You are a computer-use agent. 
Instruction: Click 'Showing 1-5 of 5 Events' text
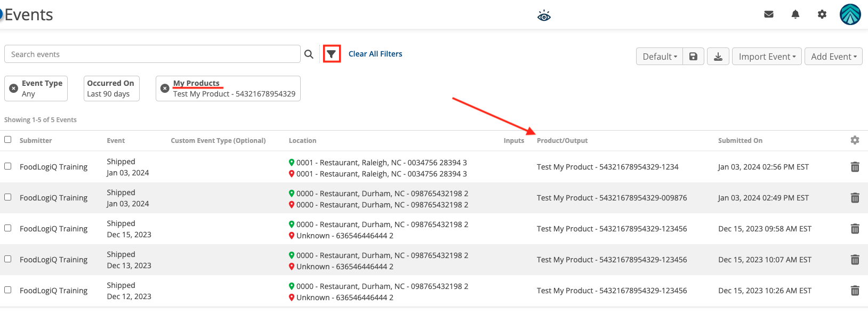(x=41, y=120)
